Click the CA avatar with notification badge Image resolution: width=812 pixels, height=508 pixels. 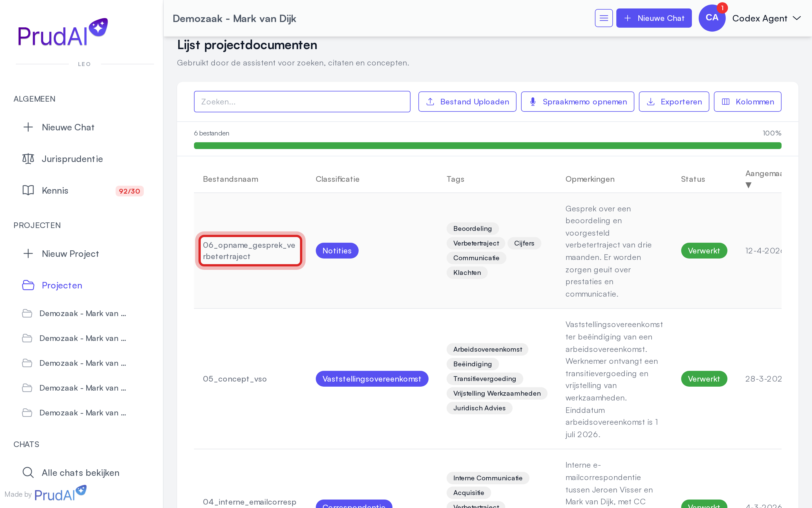712,18
